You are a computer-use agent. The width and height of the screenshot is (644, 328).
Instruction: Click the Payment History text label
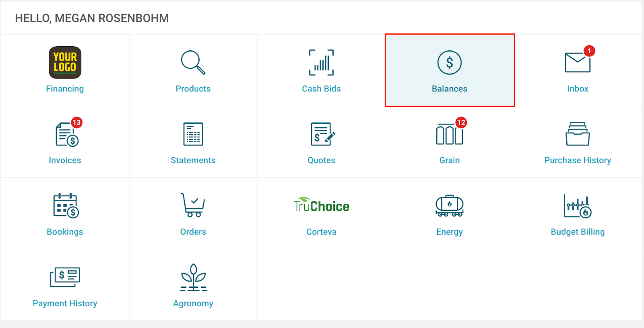(65, 303)
